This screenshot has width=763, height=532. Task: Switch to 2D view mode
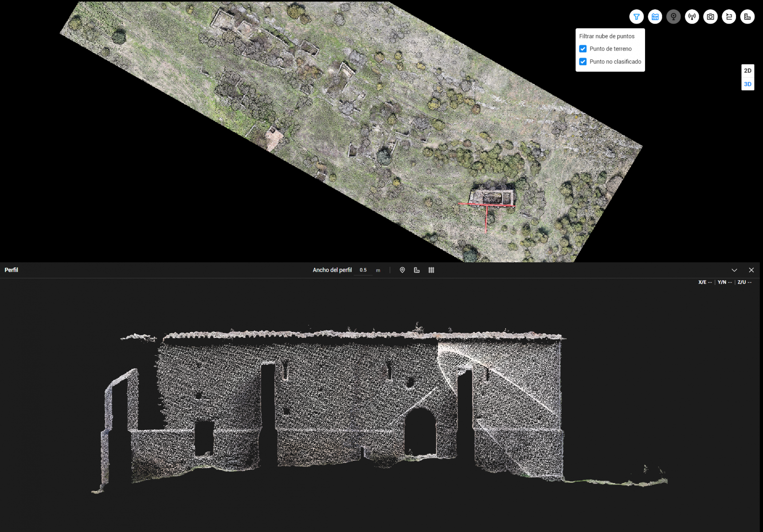pos(747,71)
